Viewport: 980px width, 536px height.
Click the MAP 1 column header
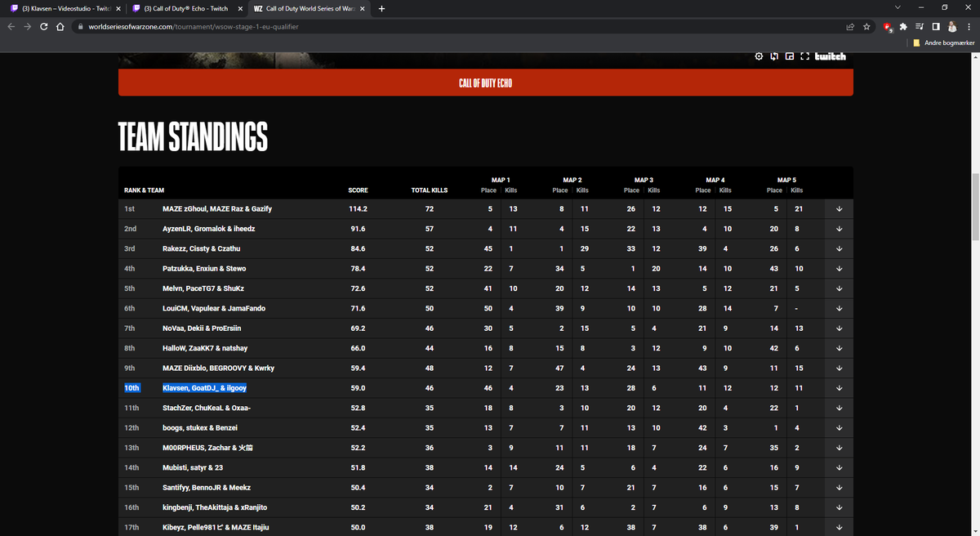pos(501,180)
